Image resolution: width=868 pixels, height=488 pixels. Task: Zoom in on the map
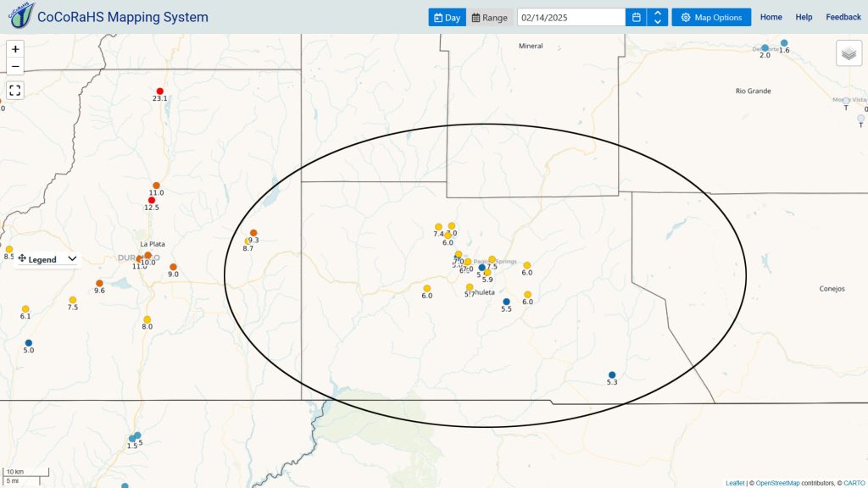pos(15,49)
